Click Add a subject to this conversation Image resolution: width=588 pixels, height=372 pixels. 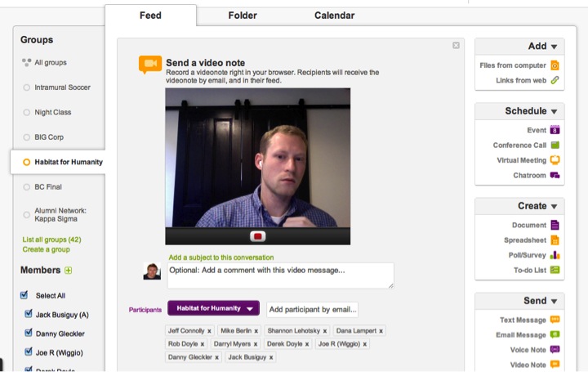[220, 258]
